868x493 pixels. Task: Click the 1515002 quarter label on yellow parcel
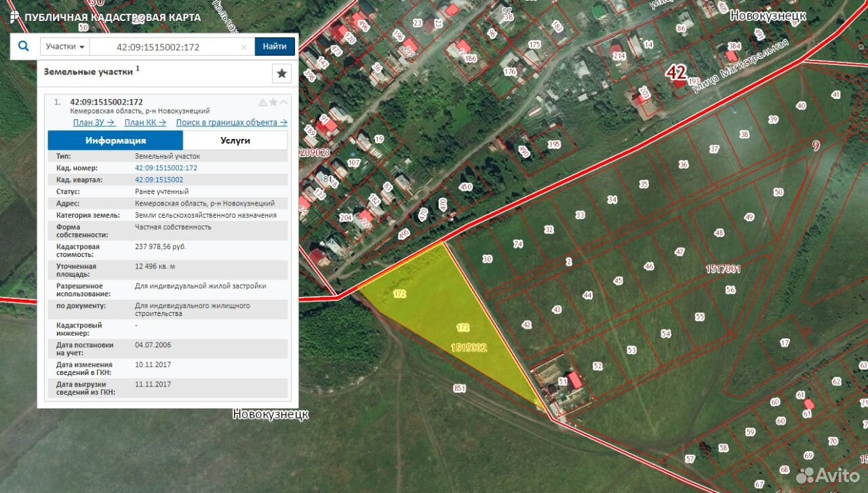(x=469, y=348)
